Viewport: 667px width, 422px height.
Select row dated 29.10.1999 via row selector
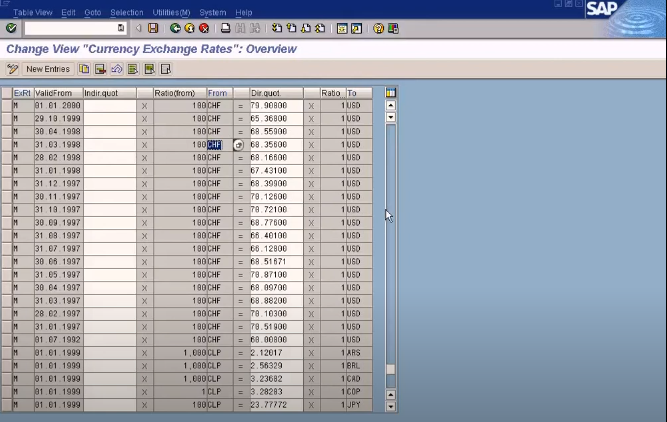tap(6, 118)
